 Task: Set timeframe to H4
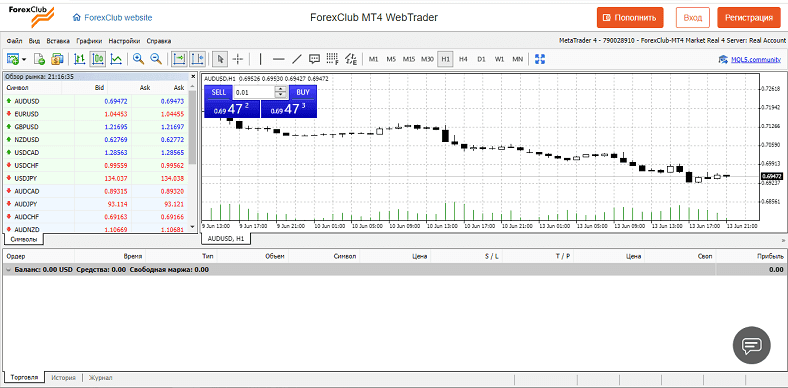463,59
